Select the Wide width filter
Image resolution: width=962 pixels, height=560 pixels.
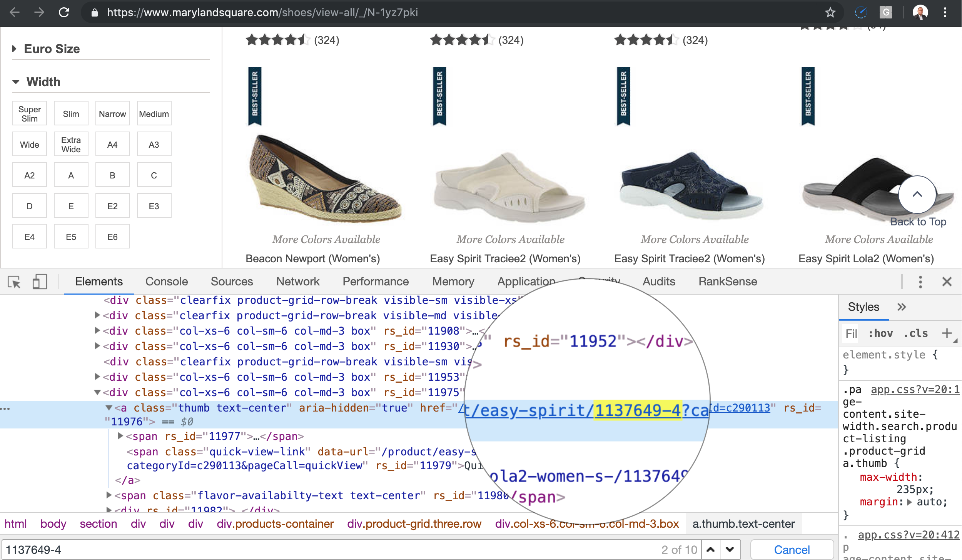[x=30, y=145]
